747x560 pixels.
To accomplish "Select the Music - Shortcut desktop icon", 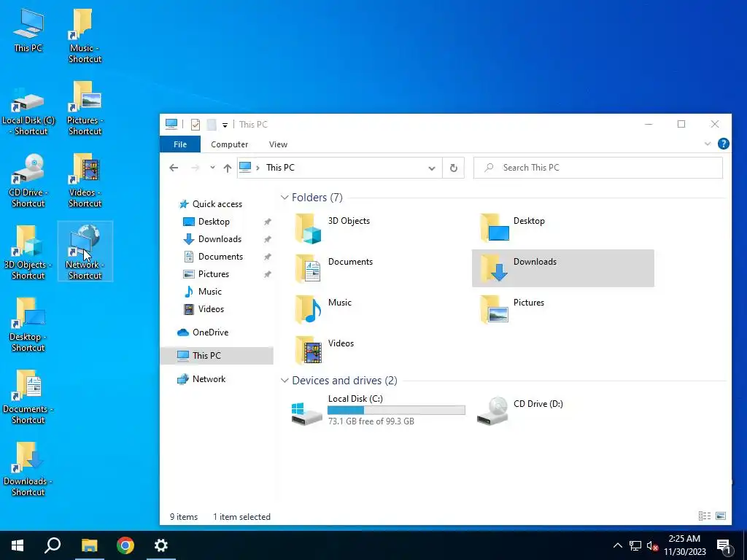I will [85, 36].
